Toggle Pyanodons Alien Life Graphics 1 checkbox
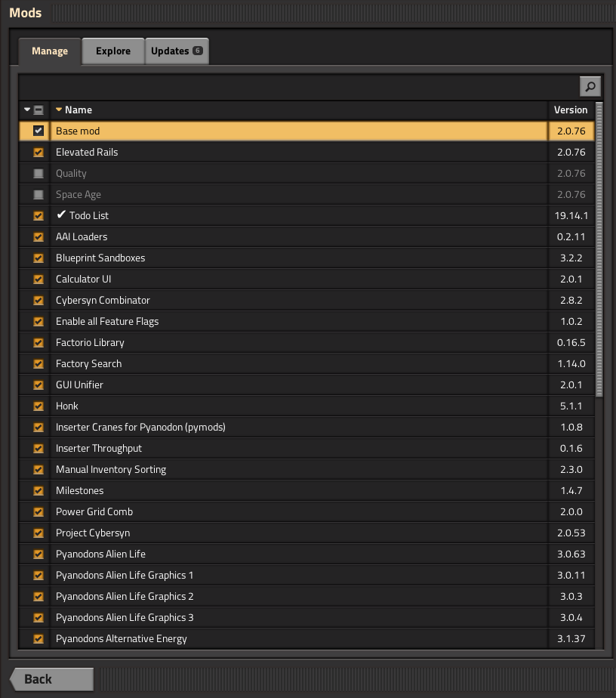This screenshot has width=616, height=698. click(x=38, y=575)
